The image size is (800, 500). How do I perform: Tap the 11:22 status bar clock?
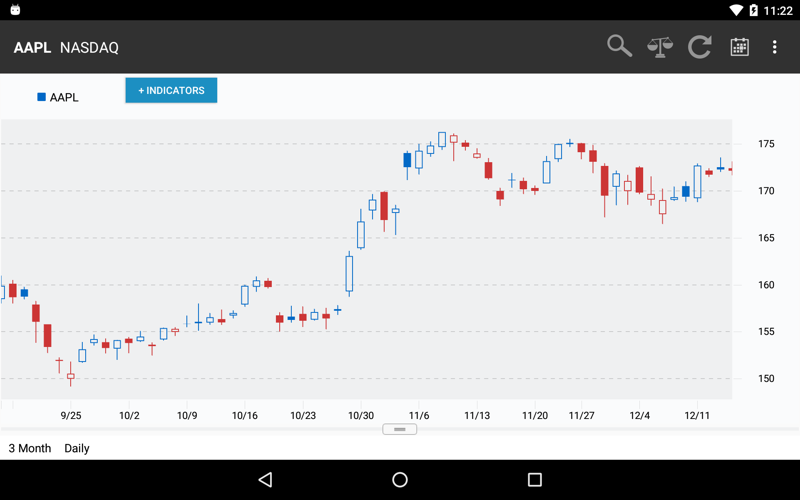tap(778, 11)
